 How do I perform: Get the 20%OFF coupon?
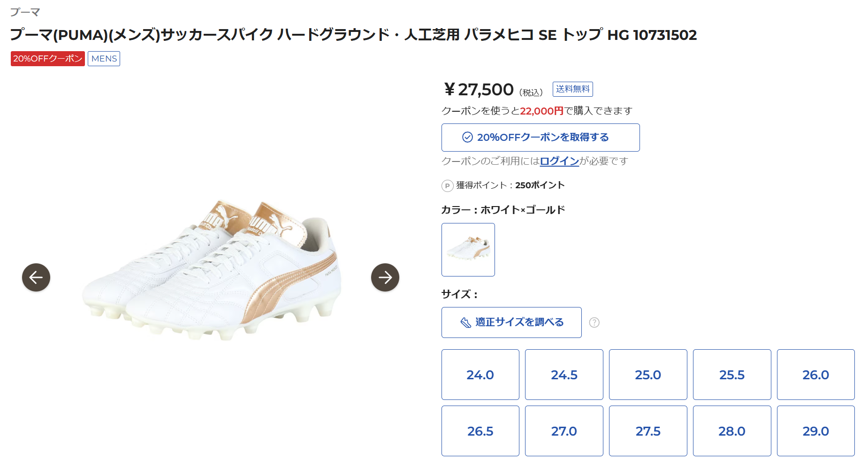click(540, 138)
